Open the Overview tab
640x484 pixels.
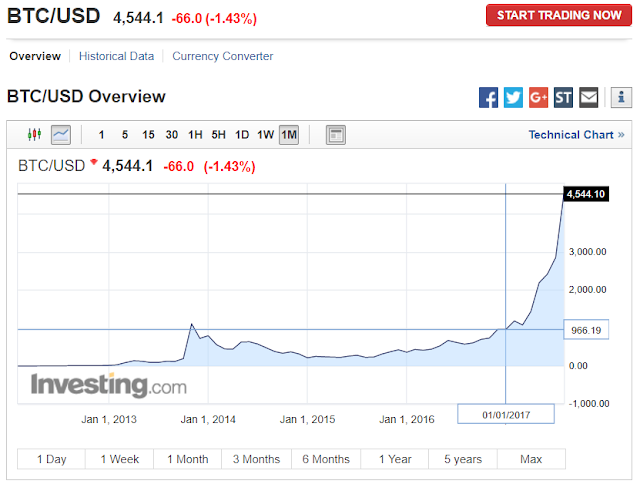coord(35,56)
